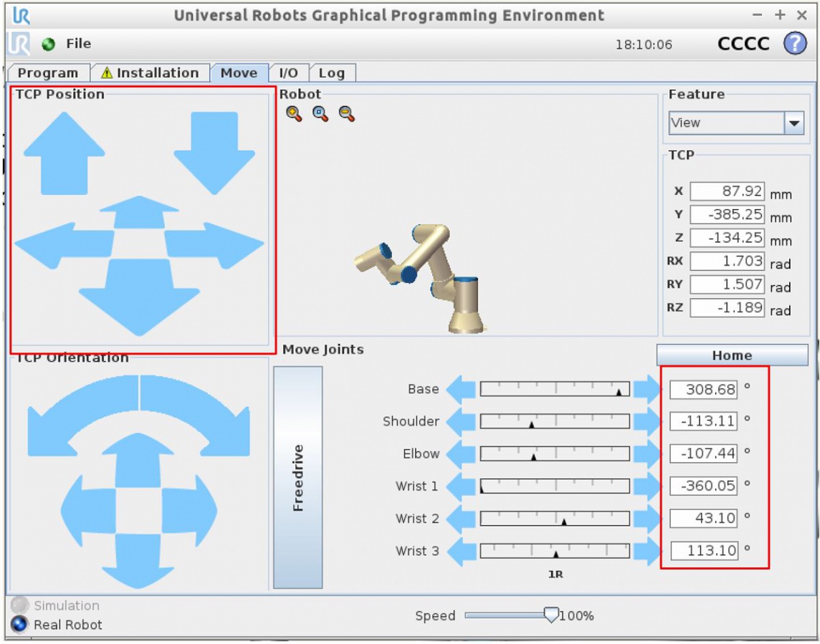Switch to the Program tab
Viewport: 820px width, 644px height.
click(48, 73)
